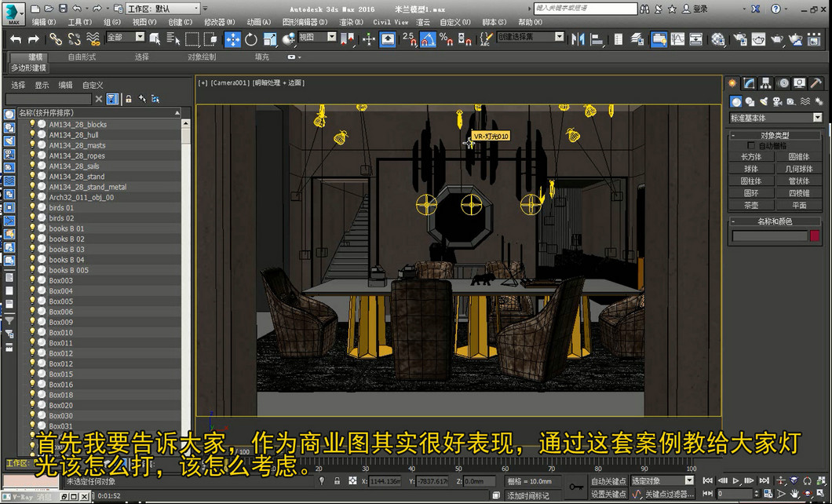
Task: Toggle visibility bulb for books B 01
Action: pyautogui.click(x=32, y=228)
